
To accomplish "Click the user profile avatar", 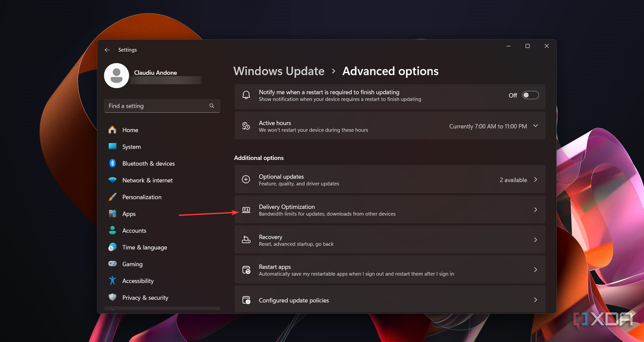I will point(116,76).
